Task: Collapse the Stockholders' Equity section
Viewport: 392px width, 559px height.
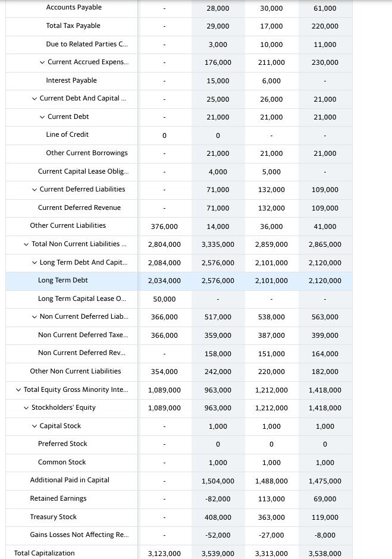Action: [26, 408]
